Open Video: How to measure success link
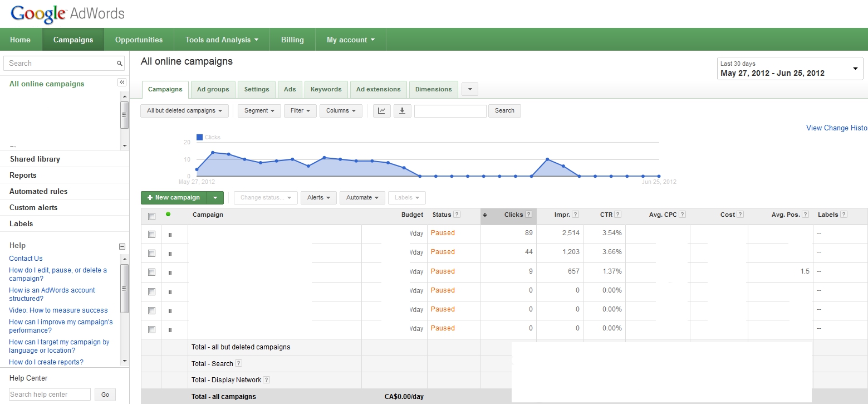The image size is (868, 404). point(58,310)
